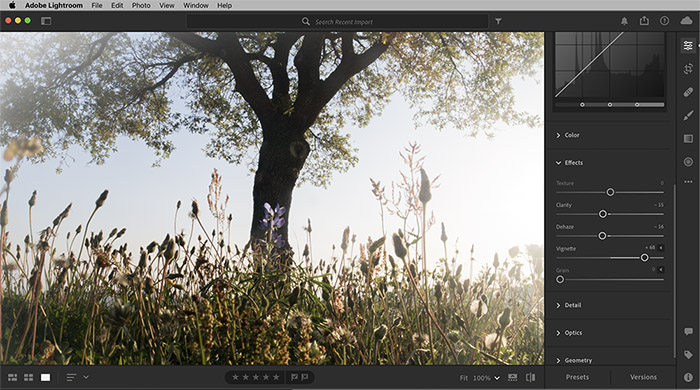Screen dimensions: 700x390
Task: Select the Brush tool
Action: coord(688,116)
